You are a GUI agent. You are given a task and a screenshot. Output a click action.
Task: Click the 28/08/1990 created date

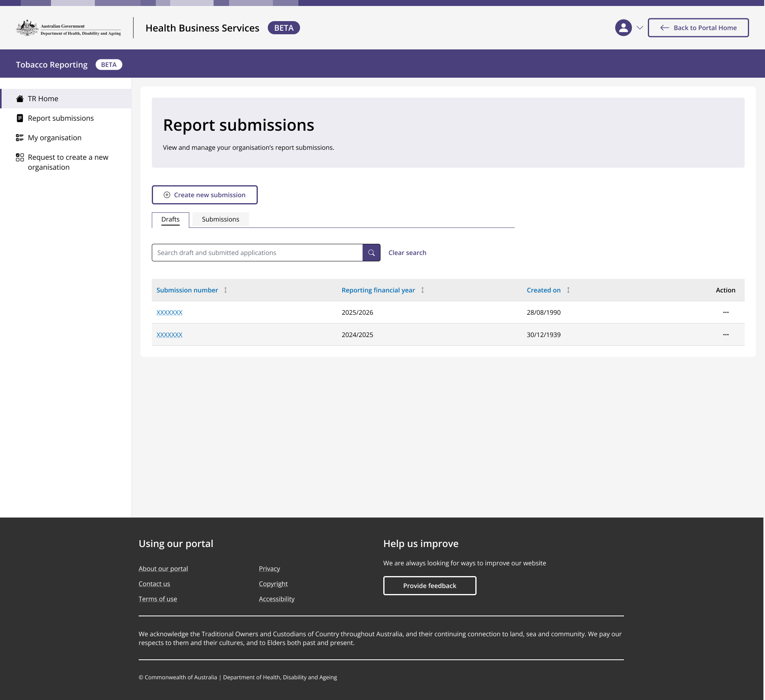[x=543, y=312]
